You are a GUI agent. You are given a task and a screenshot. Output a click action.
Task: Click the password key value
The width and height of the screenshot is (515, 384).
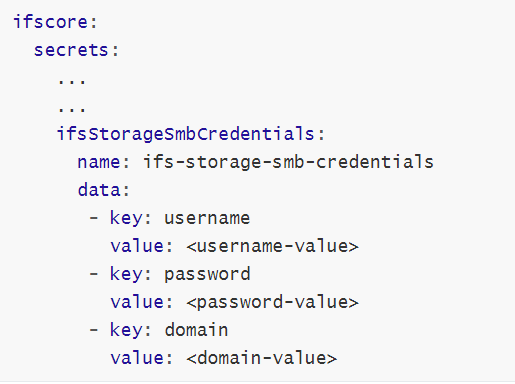coord(207,275)
